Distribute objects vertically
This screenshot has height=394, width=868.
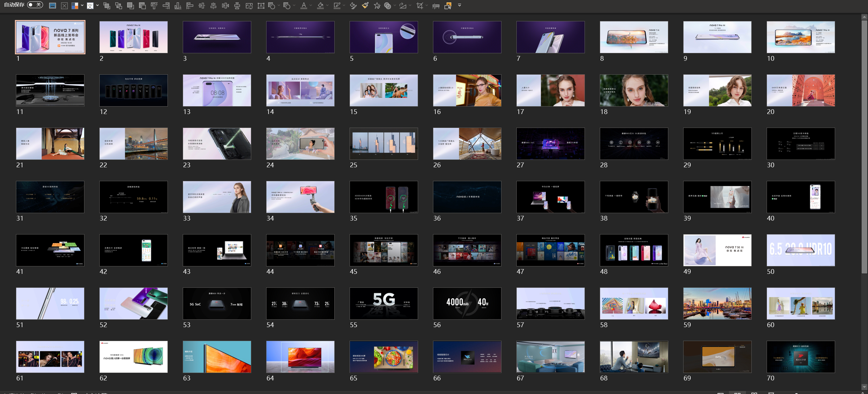237,5
